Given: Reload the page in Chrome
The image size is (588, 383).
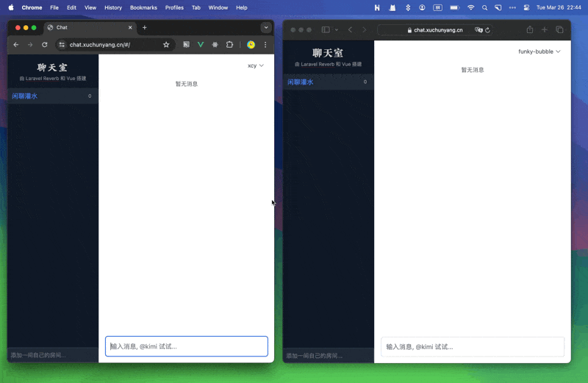Looking at the screenshot, I should coord(44,45).
